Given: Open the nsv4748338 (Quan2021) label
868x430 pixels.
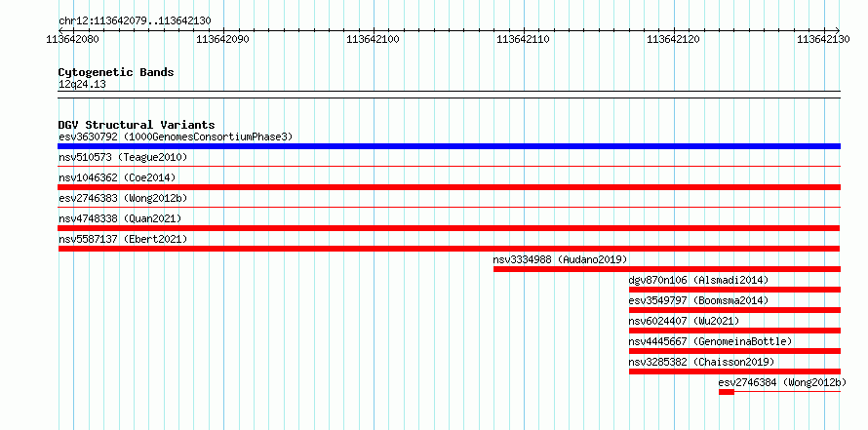Looking at the screenshot, I should click(120, 218).
